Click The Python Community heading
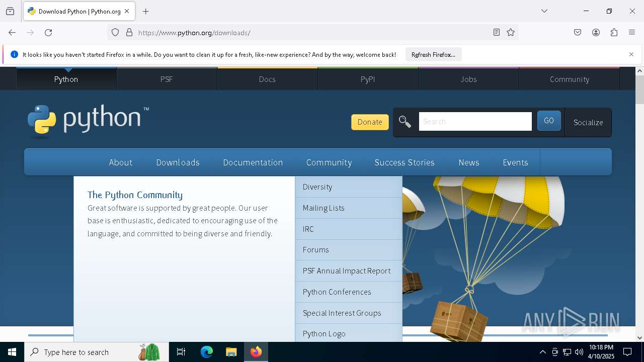Viewport: 644px width, 362px height. (x=135, y=195)
